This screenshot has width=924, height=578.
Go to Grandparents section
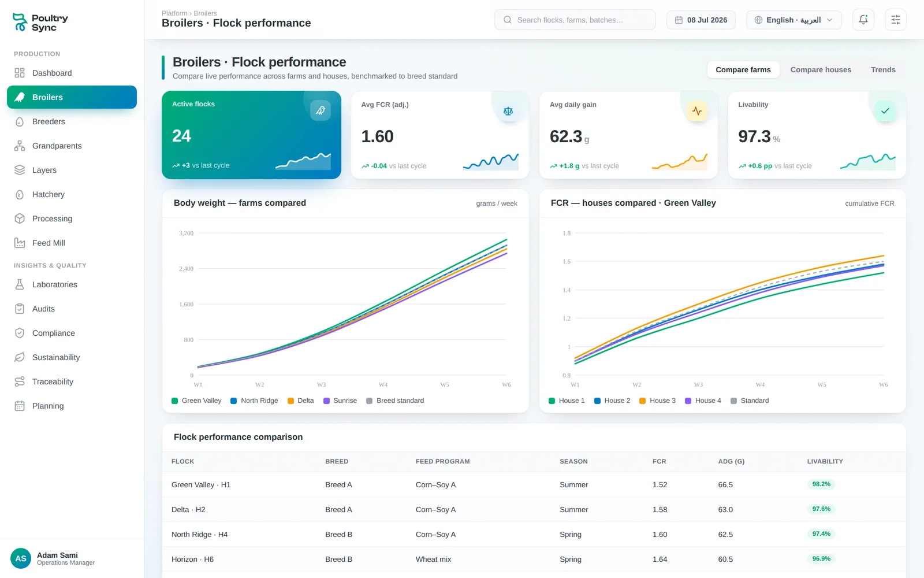[72, 146]
